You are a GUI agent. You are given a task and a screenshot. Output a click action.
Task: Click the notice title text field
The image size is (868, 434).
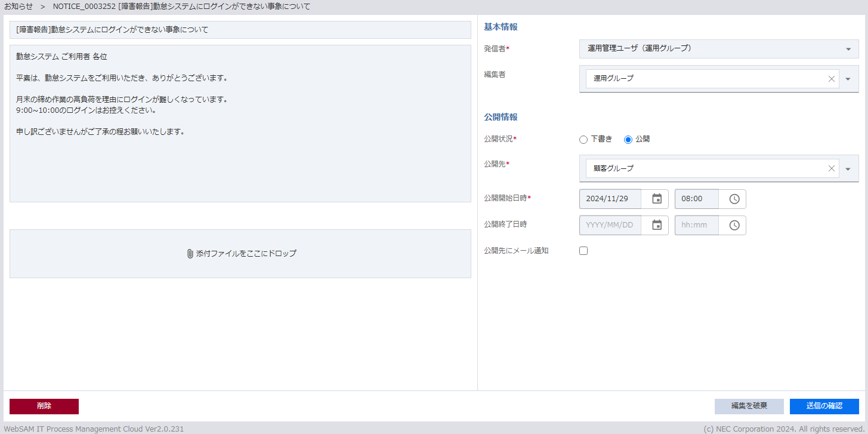(240, 30)
